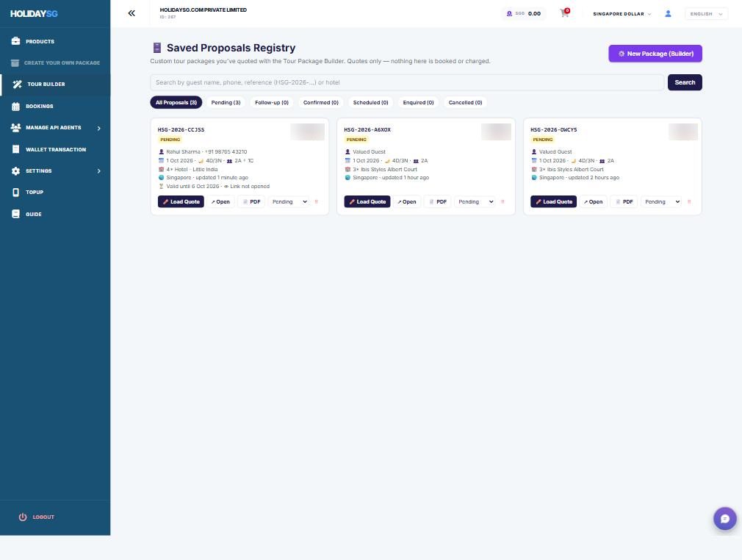Click the HolidaySG logo
This screenshot has height=560, width=742.
tap(34, 14)
